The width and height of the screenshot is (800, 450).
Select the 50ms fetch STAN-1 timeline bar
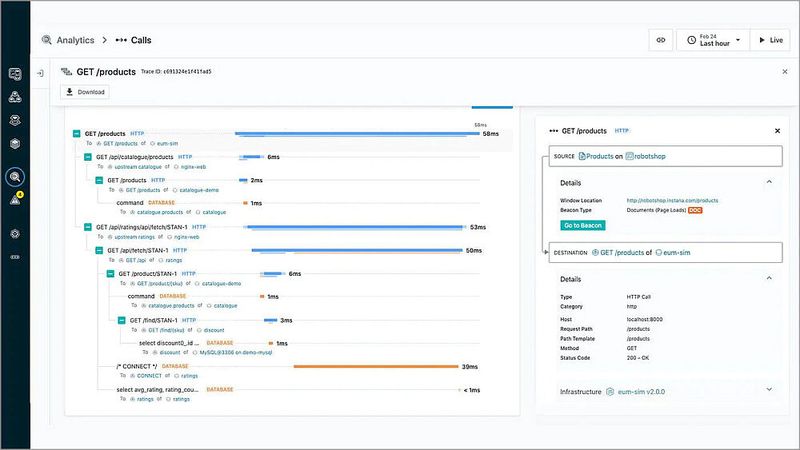(x=357, y=251)
